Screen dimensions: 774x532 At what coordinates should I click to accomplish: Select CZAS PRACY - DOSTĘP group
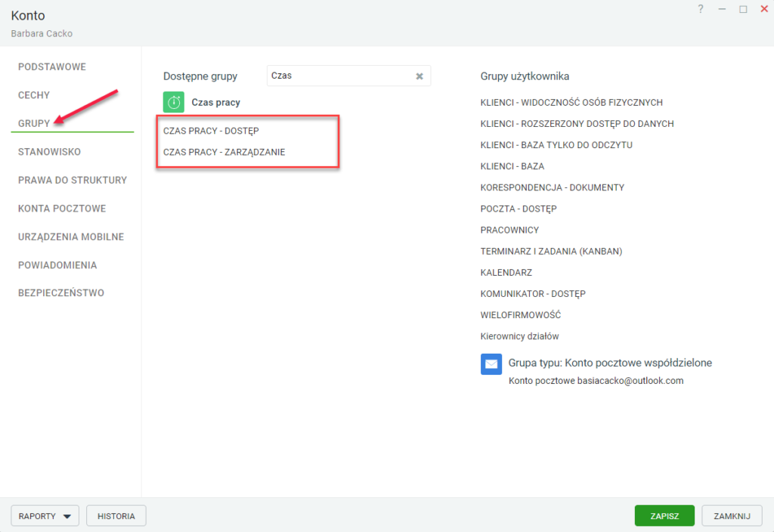click(212, 131)
